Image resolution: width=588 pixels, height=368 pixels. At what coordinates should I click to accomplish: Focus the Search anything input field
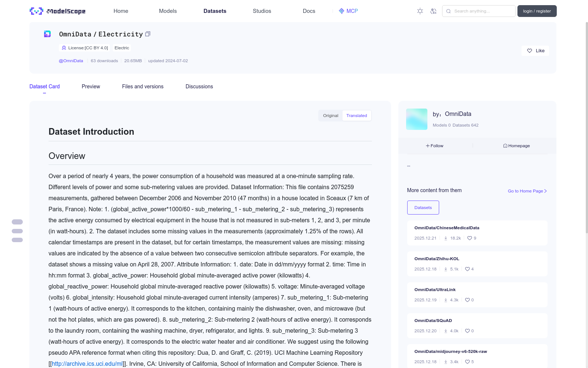tap(479, 11)
